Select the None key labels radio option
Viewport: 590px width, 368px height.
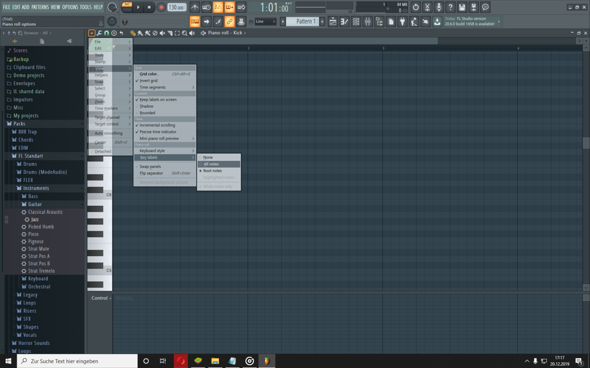click(219, 157)
